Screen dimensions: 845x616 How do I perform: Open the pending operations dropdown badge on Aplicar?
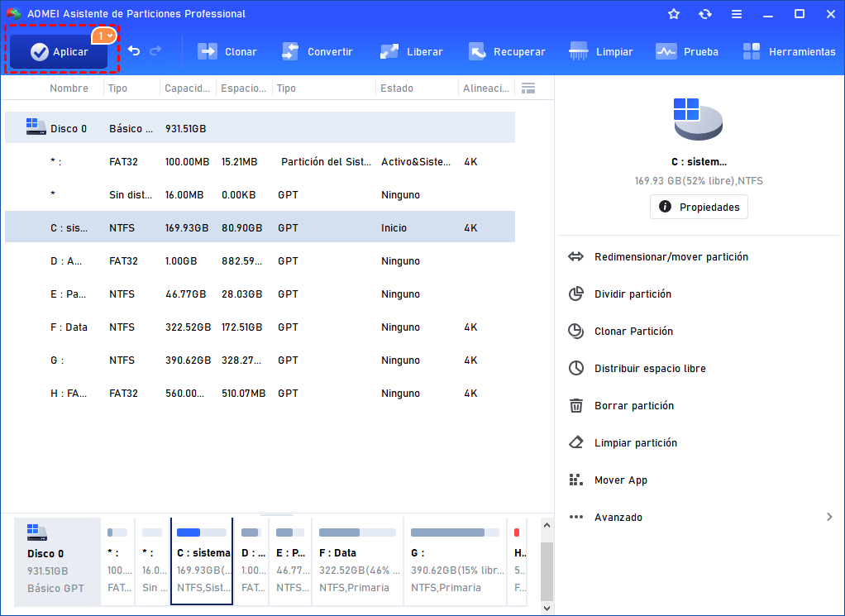(x=104, y=36)
